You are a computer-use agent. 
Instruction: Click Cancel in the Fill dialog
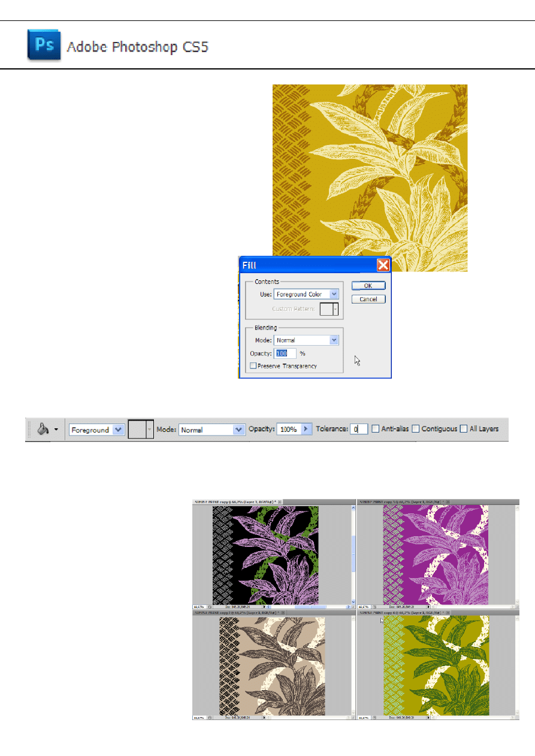(368, 299)
